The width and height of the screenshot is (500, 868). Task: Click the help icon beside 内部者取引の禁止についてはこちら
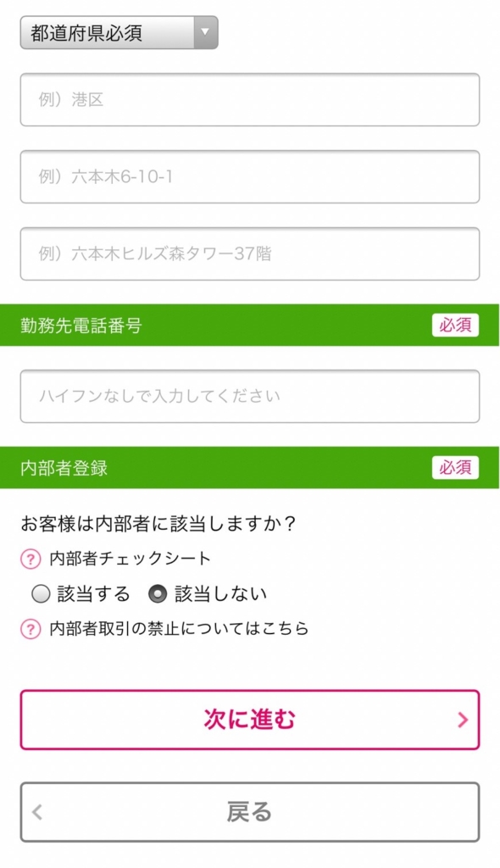tap(31, 629)
